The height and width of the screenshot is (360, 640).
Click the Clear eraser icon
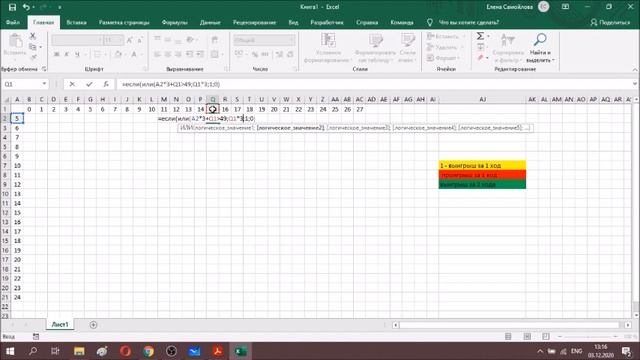pos(480,58)
